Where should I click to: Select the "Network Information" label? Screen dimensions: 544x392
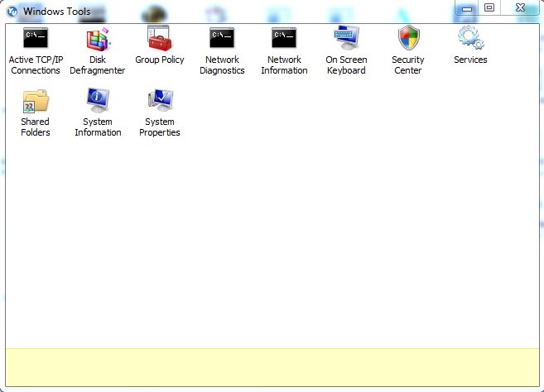tap(284, 65)
